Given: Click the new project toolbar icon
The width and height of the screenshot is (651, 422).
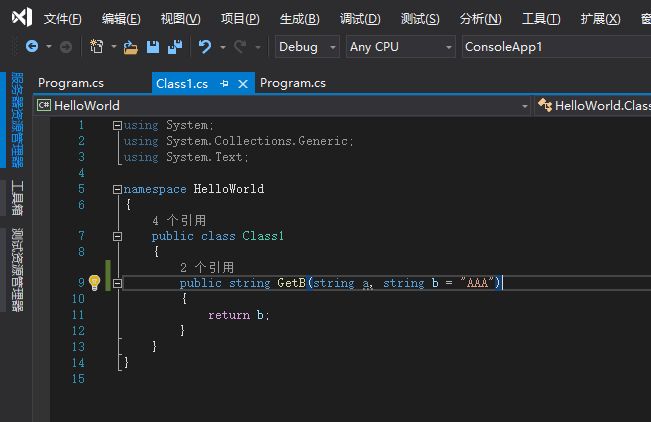Looking at the screenshot, I should pos(97,47).
